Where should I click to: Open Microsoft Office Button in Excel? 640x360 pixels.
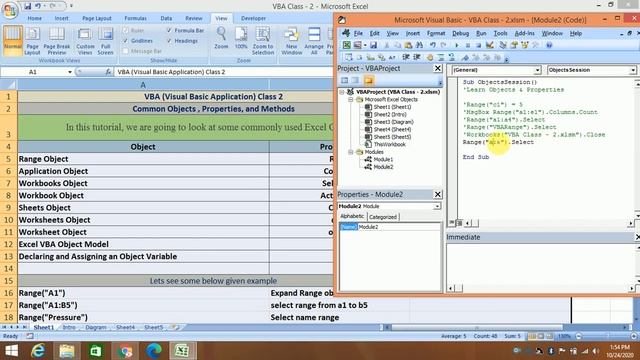pyautogui.click(x=10, y=10)
